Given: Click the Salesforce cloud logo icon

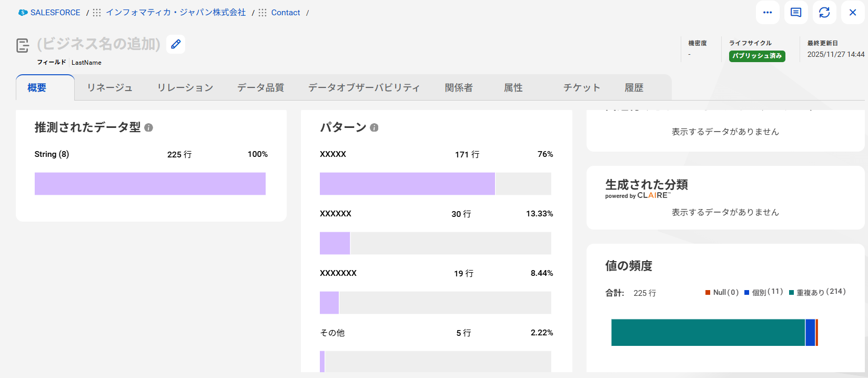Looking at the screenshot, I should [x=23, y=13].
